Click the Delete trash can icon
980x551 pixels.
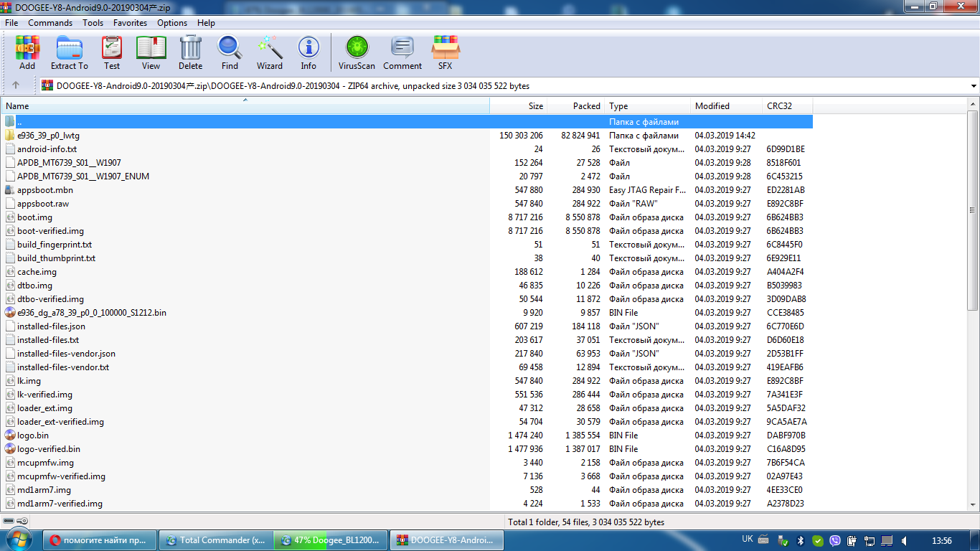[x=190, y=53]
